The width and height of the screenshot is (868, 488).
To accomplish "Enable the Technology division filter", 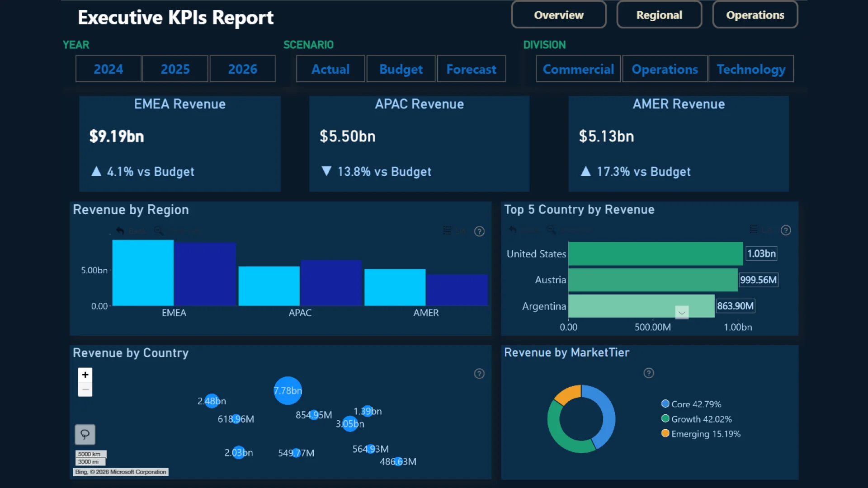I will 750,69.
